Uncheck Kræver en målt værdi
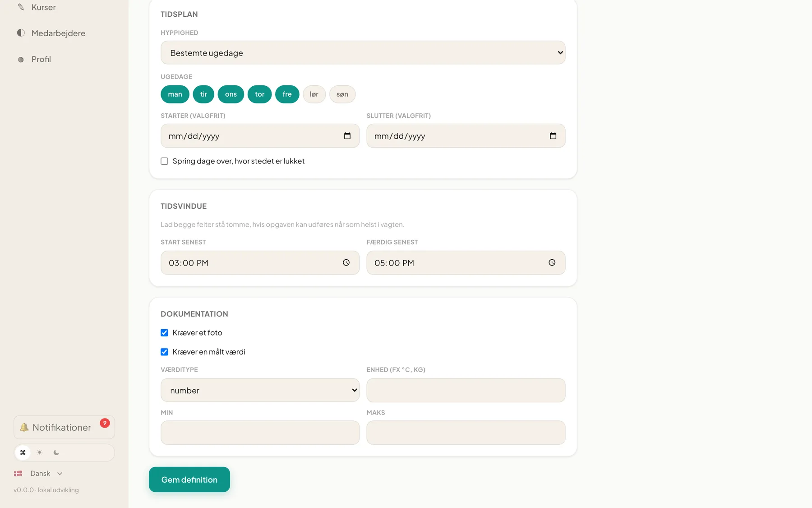Screen dimensions: 812x508 [164, 352]
